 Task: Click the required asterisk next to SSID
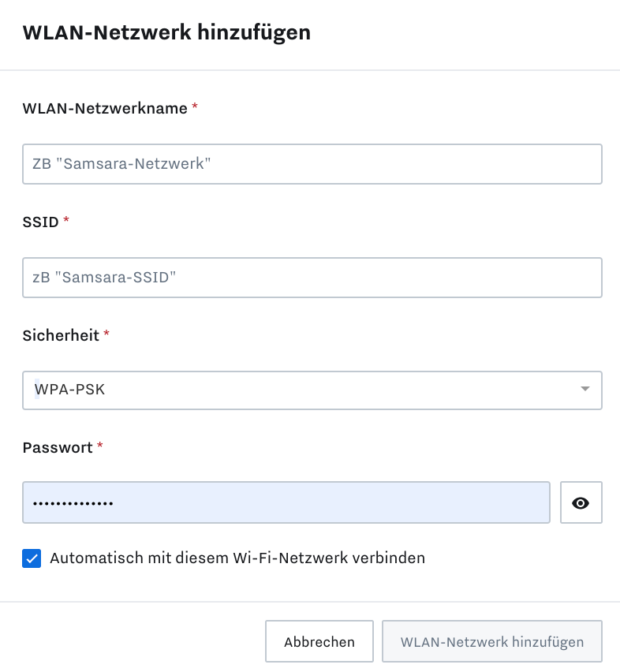click(66, 221)
